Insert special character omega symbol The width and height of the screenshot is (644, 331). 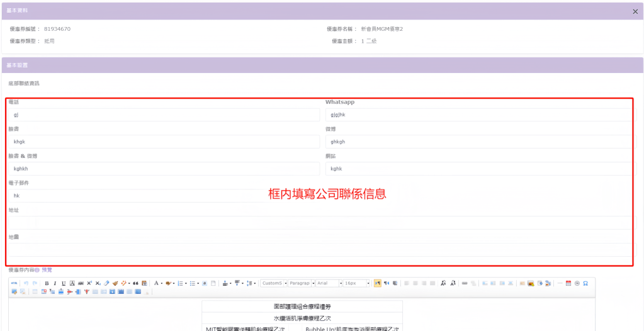pyautogui.click(x=585, y=283)
